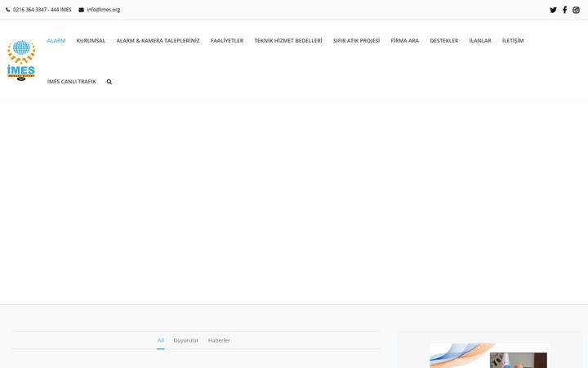The height and width of the screenshot is (368, 588).
Task: Open the Twitter social link icon
Action: (x=553, y=10)
